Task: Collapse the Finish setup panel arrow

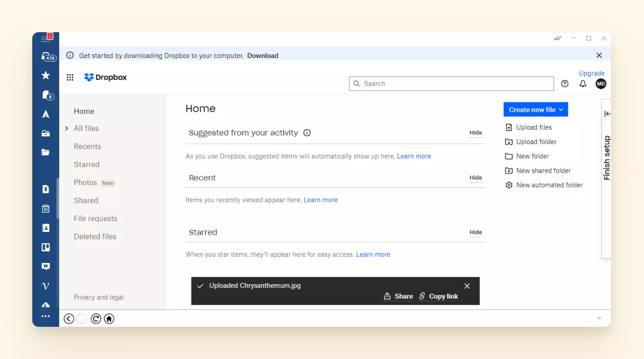Action: click(607, 114)
